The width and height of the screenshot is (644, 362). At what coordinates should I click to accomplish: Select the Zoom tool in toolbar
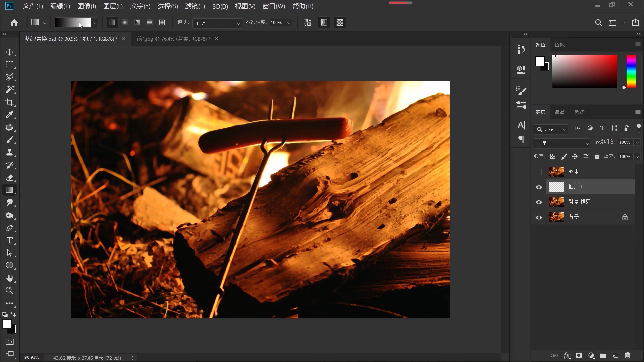coord(9,291)
